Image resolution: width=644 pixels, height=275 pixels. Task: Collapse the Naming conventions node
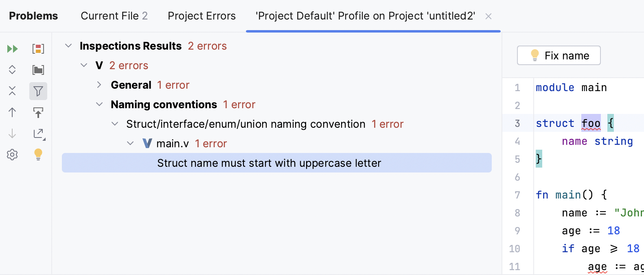[99, 104]
